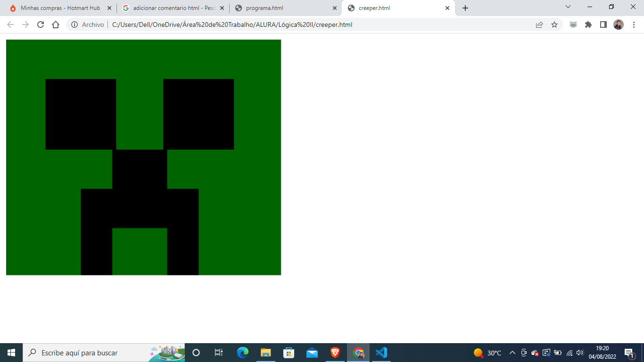The height and width of the screenshot is (362, 644).
Task: Go back to the previous page
Action: [x=10, y=25]
